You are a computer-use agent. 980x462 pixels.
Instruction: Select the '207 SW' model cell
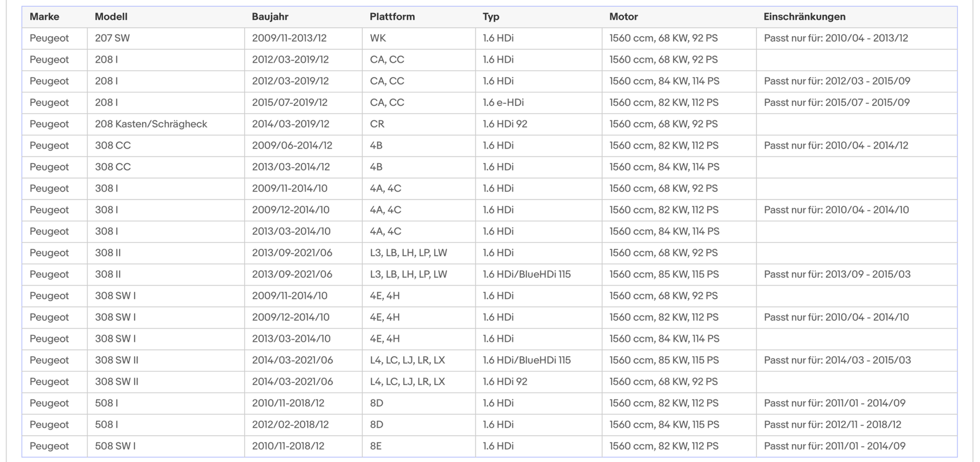pos(112,38)
